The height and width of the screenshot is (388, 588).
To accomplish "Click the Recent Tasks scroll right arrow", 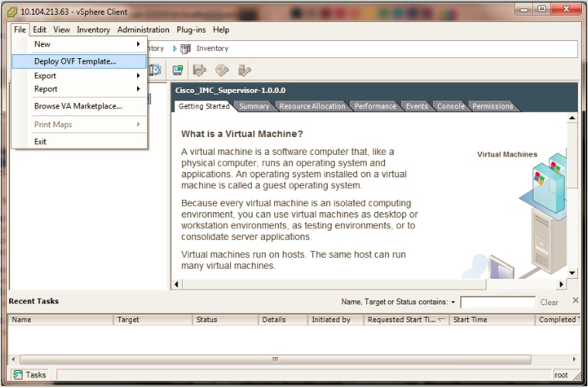I will [x=574, y=359].
